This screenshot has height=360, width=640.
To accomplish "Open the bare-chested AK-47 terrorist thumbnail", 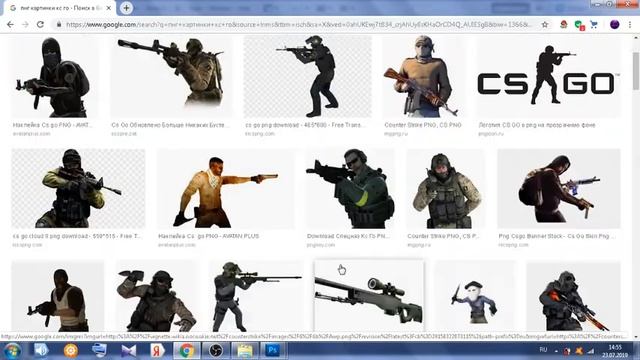I will click(423, 77).
